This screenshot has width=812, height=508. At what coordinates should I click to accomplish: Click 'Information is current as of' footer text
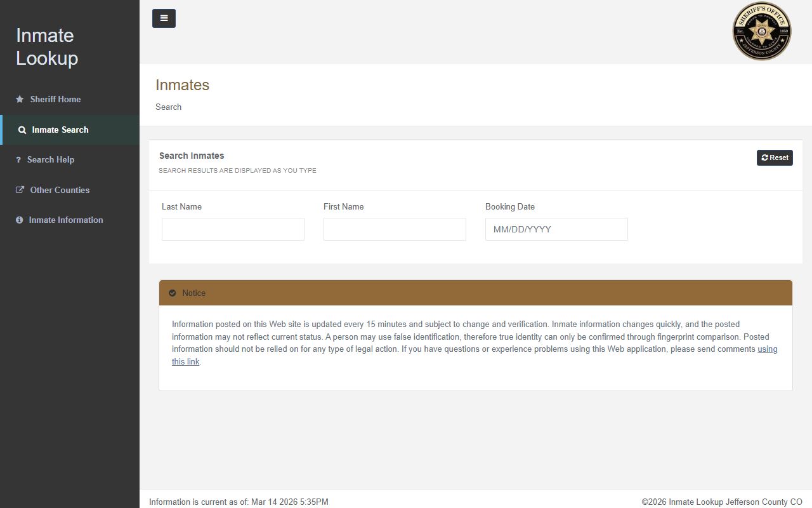pos(239,502)
